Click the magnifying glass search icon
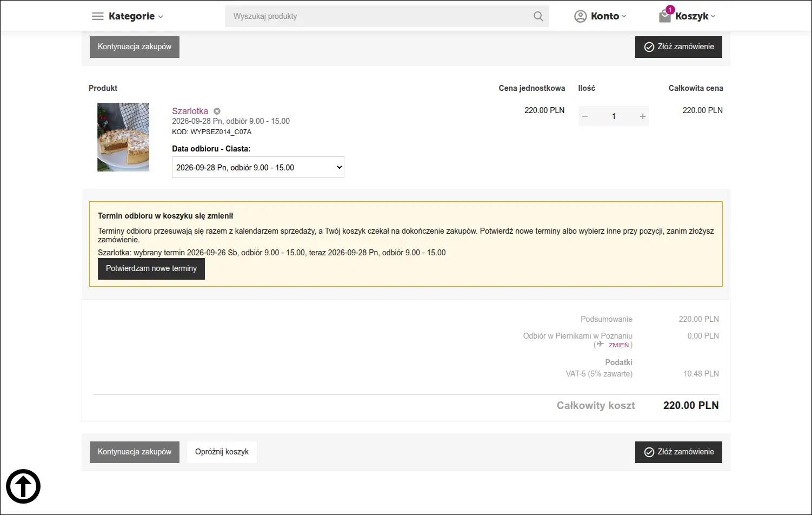The image size is (812, 515). tap(538, 16)
